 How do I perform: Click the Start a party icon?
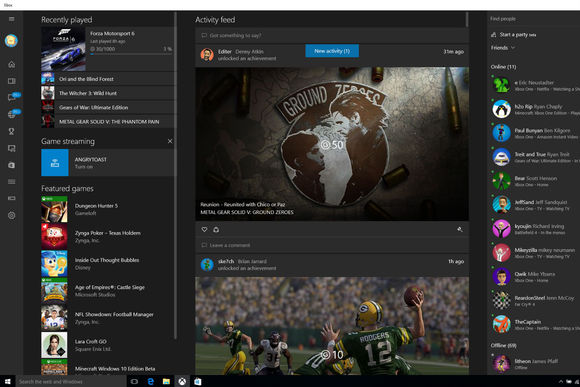493,35
